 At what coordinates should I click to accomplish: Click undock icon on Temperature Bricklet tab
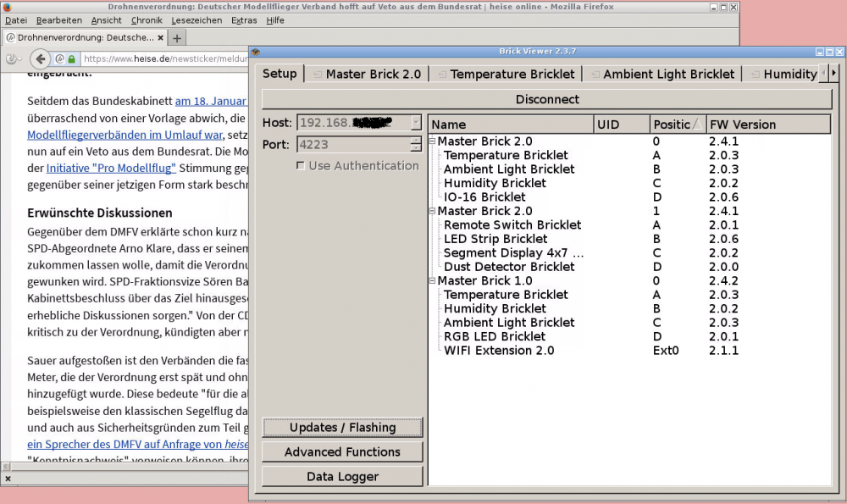[x=442, y=75]
